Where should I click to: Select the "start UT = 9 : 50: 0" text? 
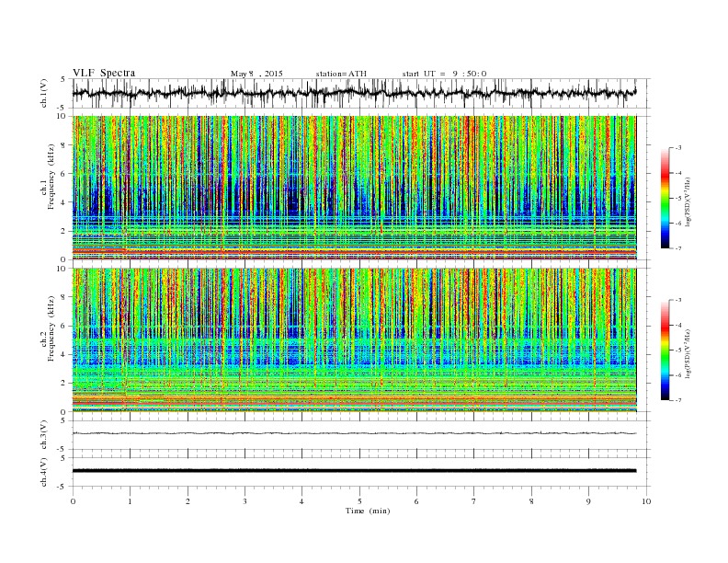pyautogui.click(x=444, y=74)
